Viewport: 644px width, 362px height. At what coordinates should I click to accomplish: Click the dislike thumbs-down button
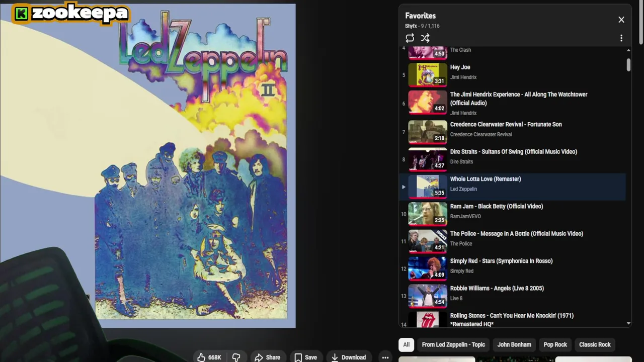click(x=236, y=357)
